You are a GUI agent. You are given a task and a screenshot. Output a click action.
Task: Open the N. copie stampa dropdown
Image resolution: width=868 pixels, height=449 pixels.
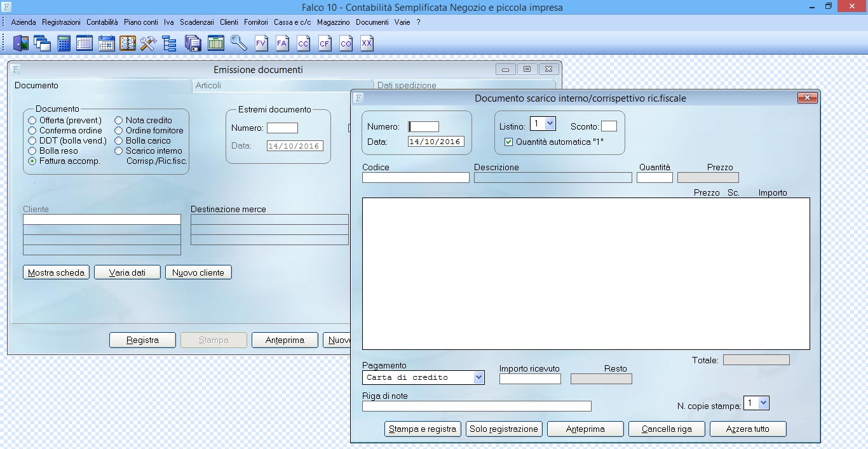763,403
